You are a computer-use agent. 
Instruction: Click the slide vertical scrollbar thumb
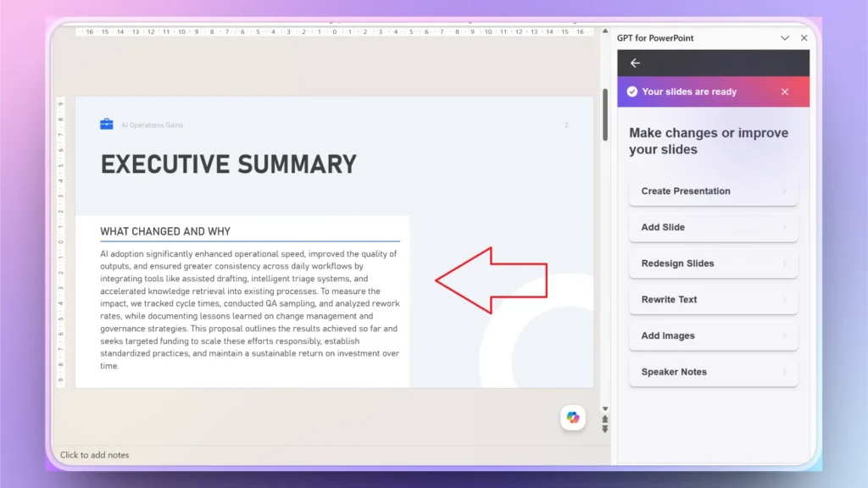coord(605,114)
